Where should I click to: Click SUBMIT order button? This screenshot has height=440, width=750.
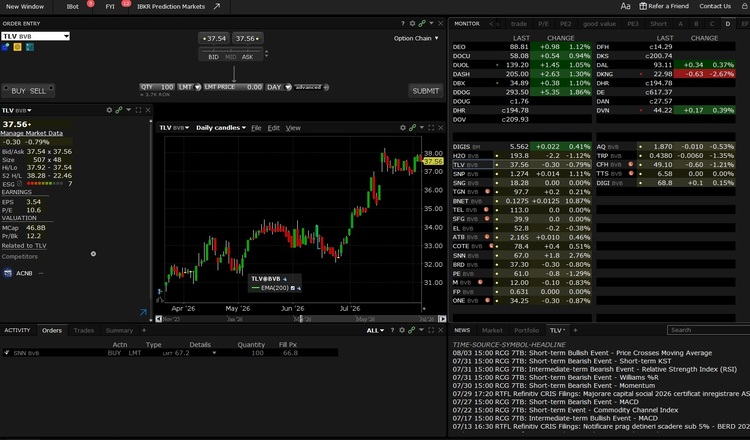pyautogui.click(x=426, y=91)
